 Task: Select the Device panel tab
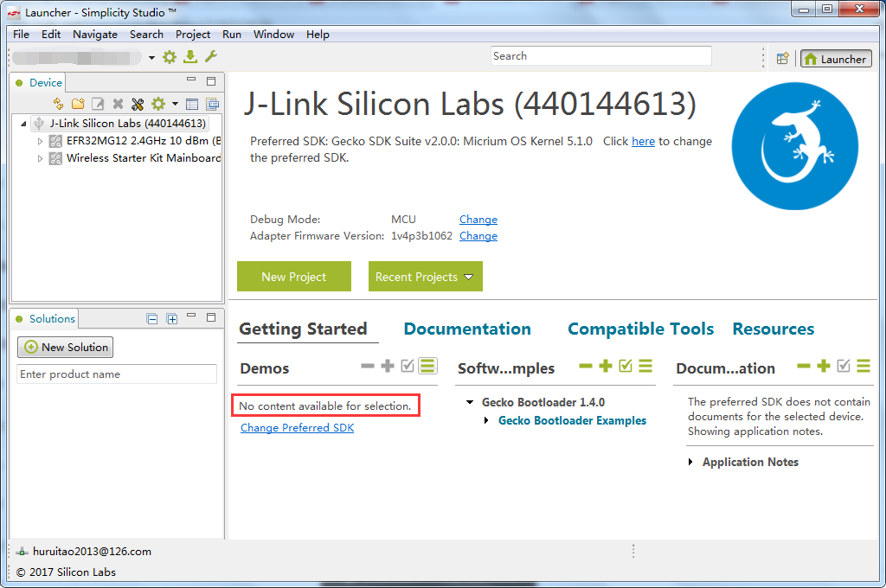click(x=38, y=82)
